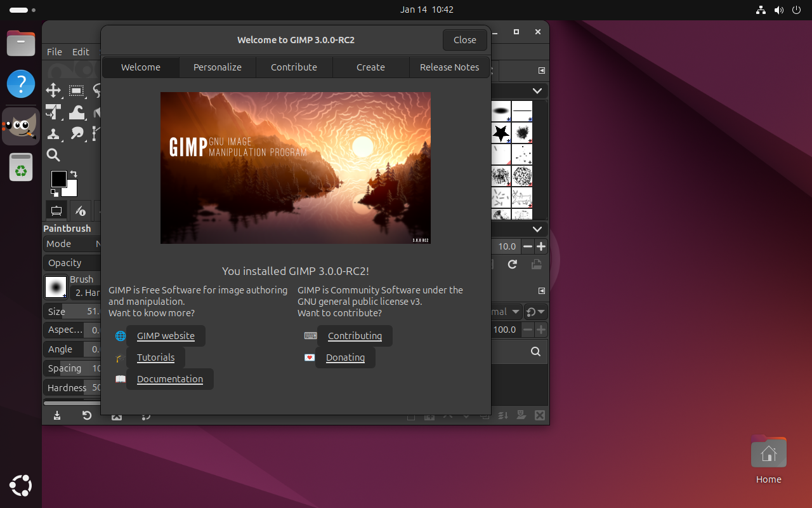812x508 pixels.
Task: Increase brush spacing with plus button
Action: tap(541, 246)
